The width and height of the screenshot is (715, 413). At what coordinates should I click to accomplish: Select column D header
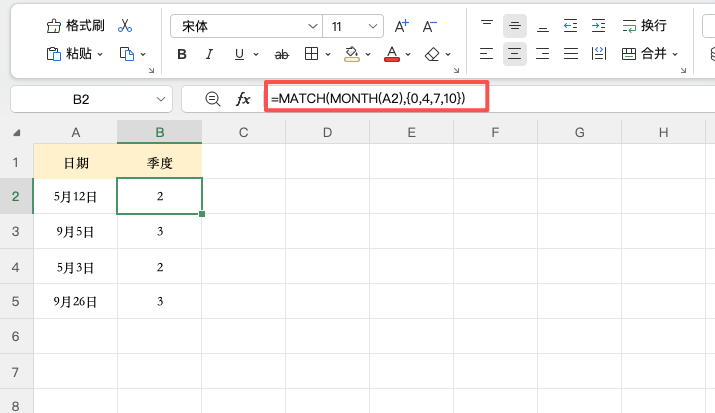click(327, 132)
